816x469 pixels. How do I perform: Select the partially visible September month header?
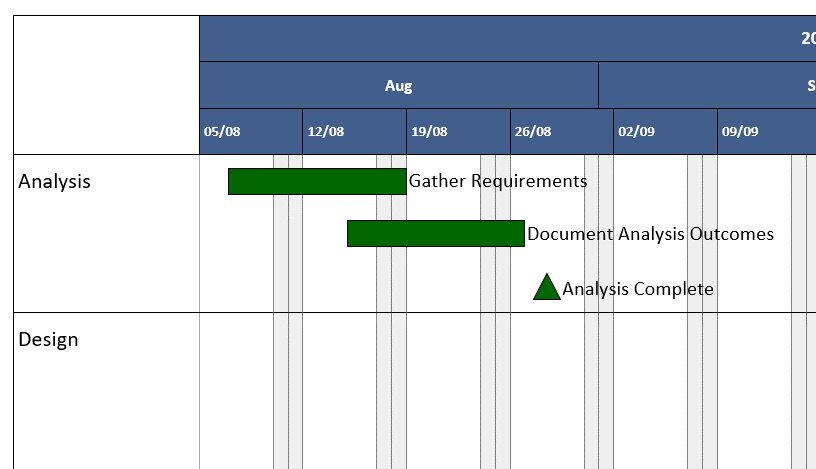(x=707, y=85)
